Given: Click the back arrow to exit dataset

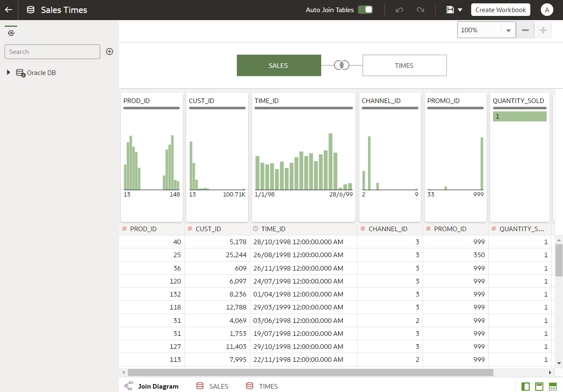Looking at the screenshot, I should tap(9, 9).
